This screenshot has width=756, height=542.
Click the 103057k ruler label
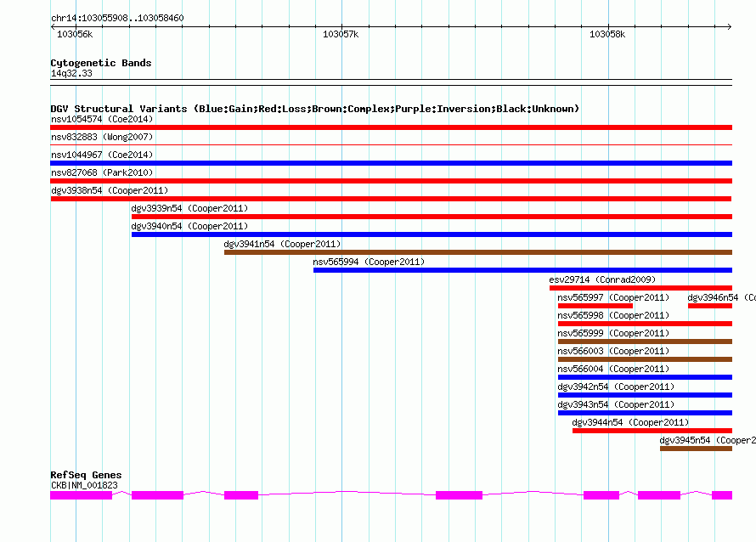[x=341, y=34]
